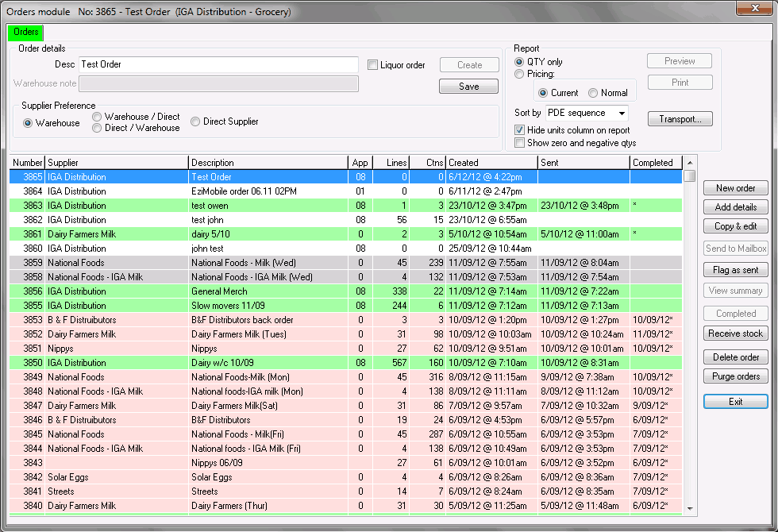The height and width of the screenshot is (532, 778).
Task: Click Flag as sent button
Action: click(735, 270)
